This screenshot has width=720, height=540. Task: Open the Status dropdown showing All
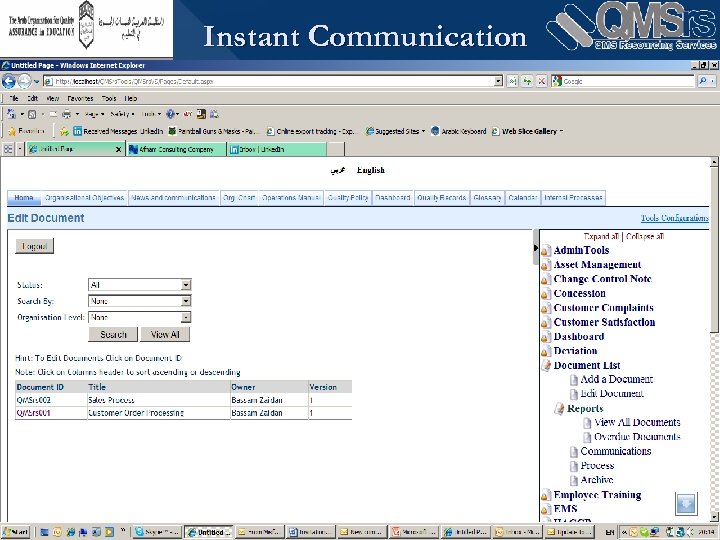140,285
